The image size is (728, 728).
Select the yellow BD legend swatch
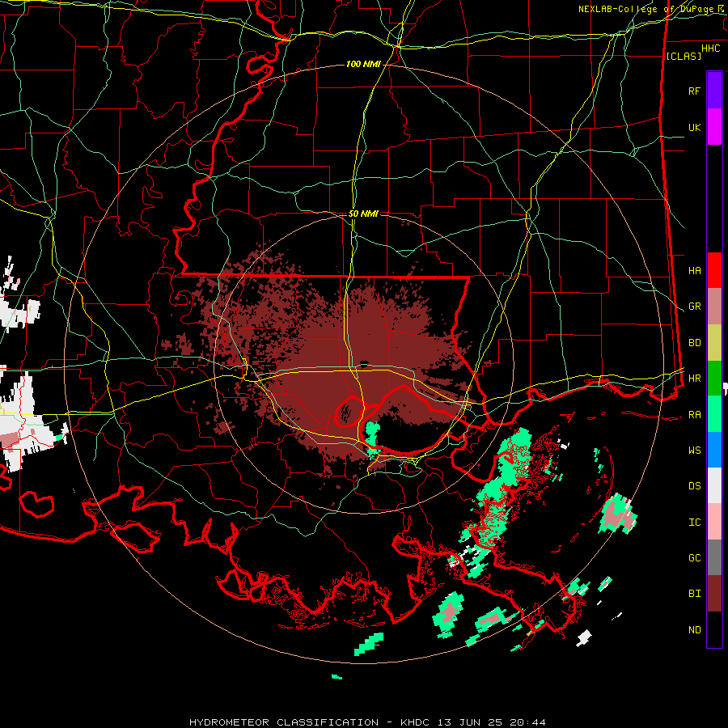tap(714, 343)
